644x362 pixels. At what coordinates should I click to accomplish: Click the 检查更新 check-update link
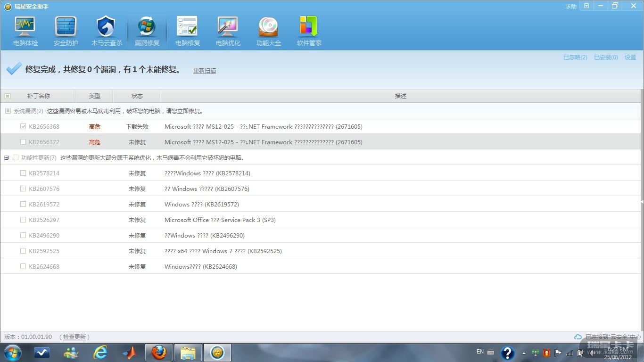74,337
